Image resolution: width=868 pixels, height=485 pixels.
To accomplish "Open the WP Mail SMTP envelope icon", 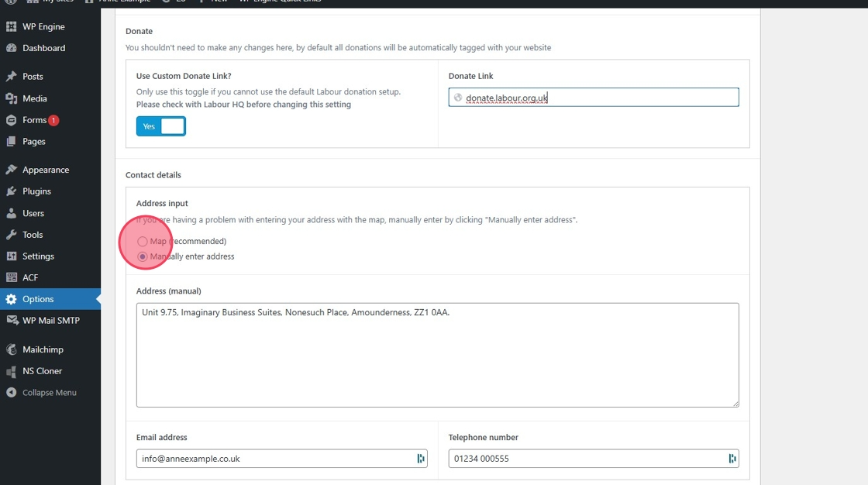I will (11, 321).
